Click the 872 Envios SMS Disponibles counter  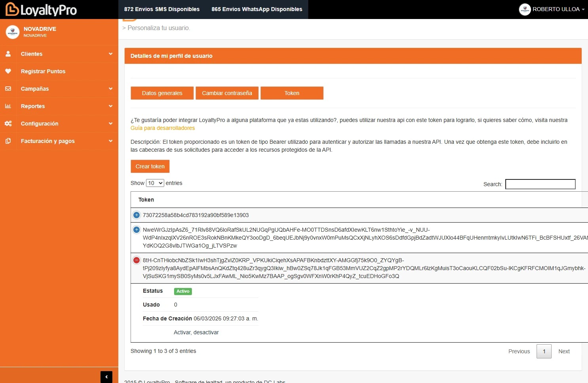(x=162, y=9)
